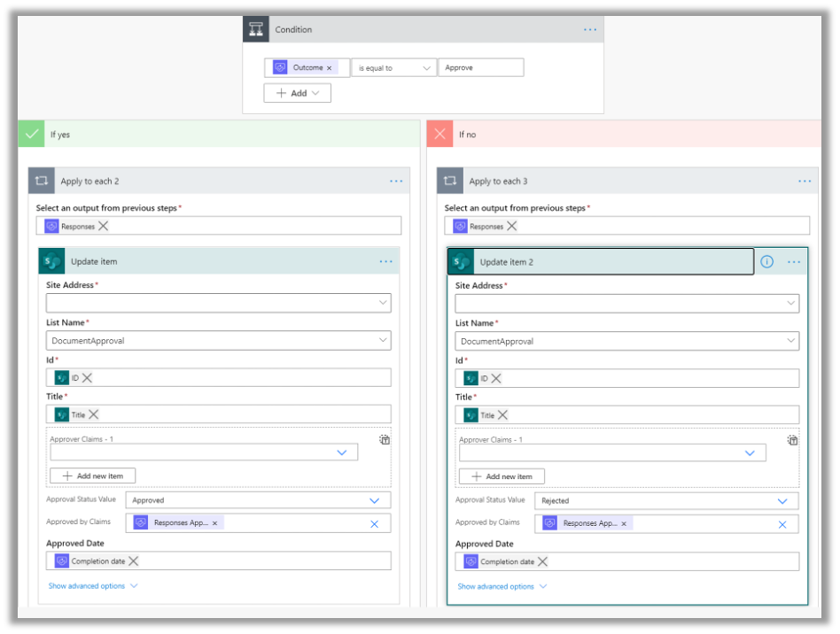Remove Completion date token in Update item

coord(134,561)
